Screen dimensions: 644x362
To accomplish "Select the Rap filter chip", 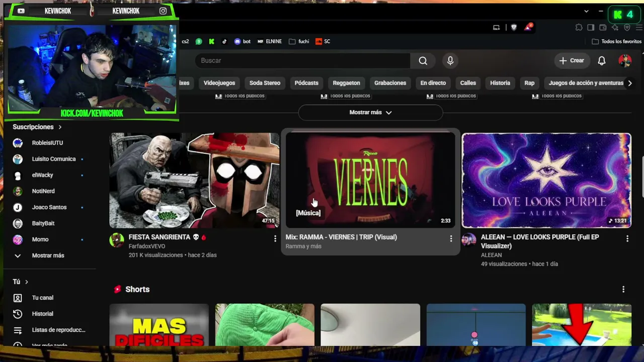I will click(x=529, y=83).
